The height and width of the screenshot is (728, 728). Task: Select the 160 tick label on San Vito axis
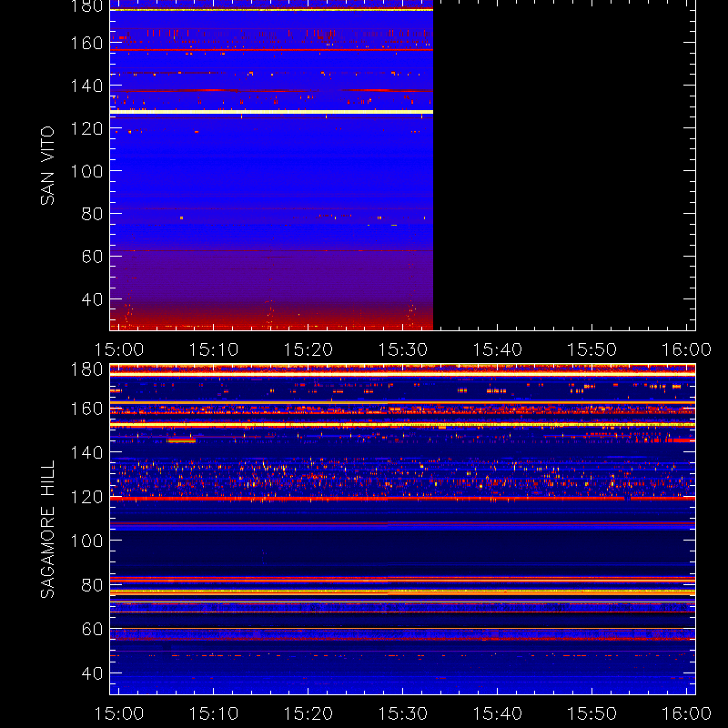(86, 43)
